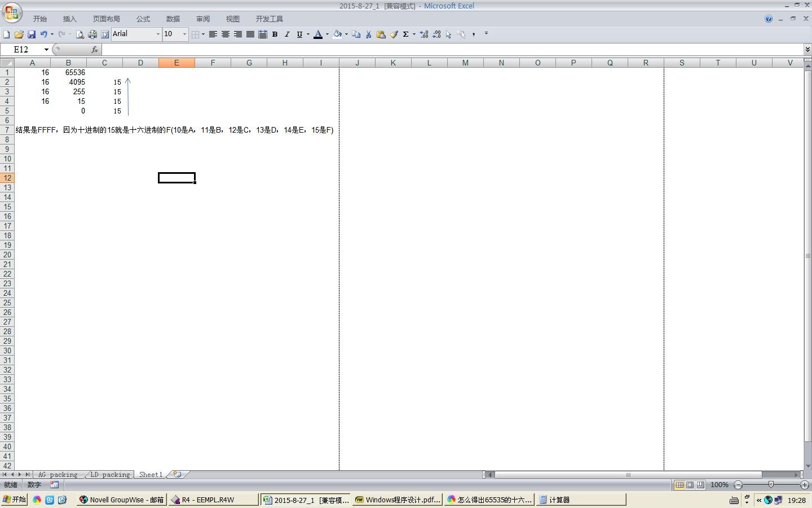Click the Cut scissors icon
Viewport: 812px width, 508px height.
click(x=369, y=34)
